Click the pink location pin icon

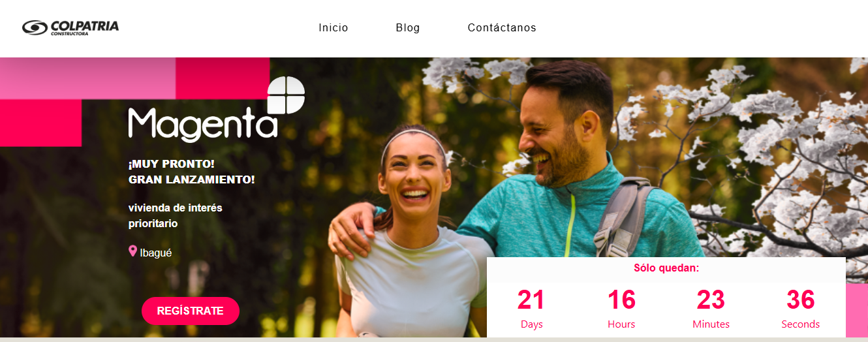(x=132, y=251)
